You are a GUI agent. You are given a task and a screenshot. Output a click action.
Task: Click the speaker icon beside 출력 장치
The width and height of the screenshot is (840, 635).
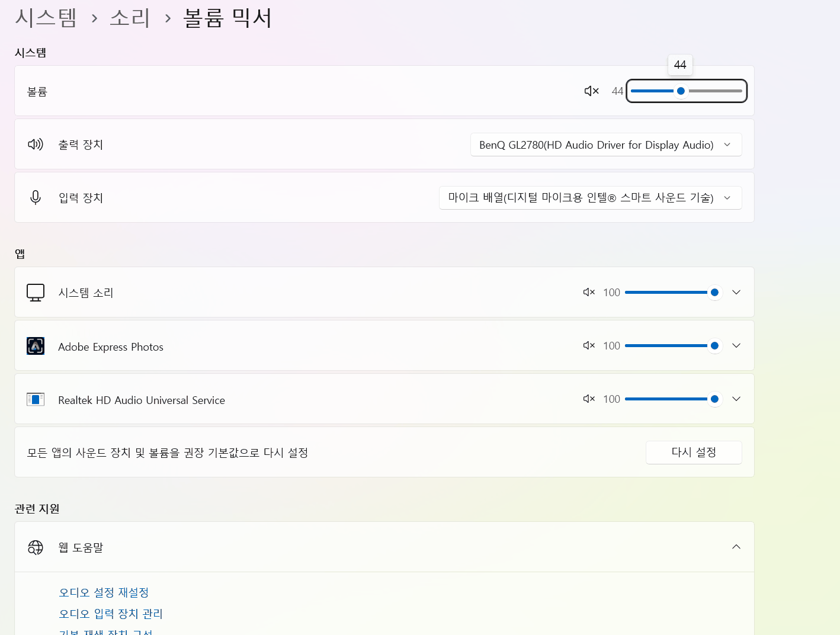36,144
